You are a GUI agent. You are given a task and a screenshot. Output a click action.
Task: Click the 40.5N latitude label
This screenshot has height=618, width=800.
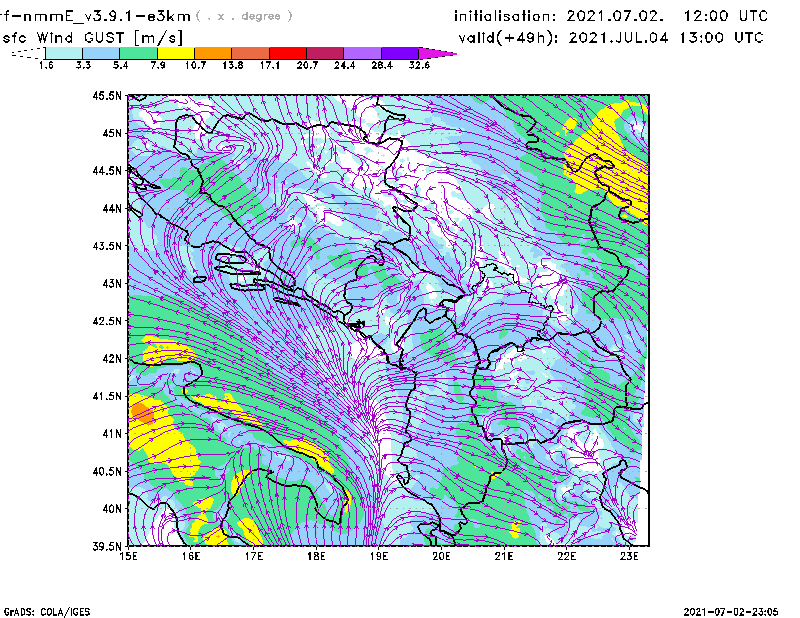[x=107, y=472]
